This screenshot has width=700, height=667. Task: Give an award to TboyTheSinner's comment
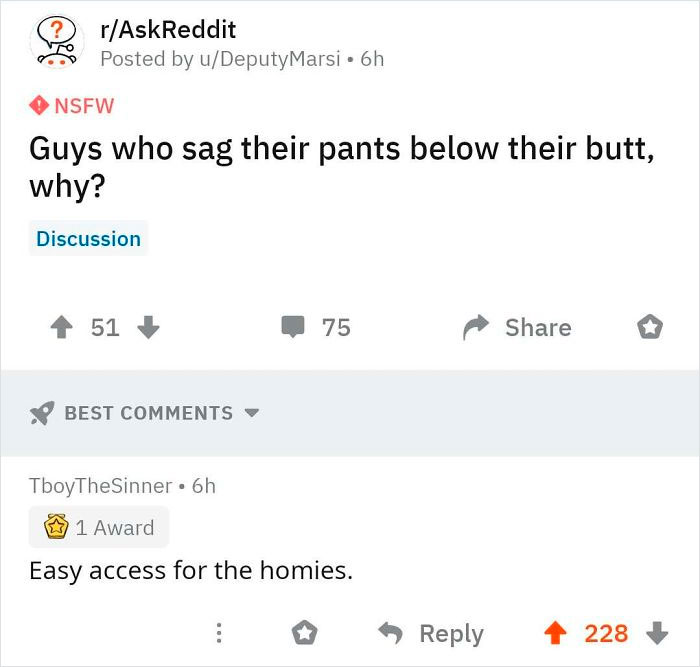(304, 633)
